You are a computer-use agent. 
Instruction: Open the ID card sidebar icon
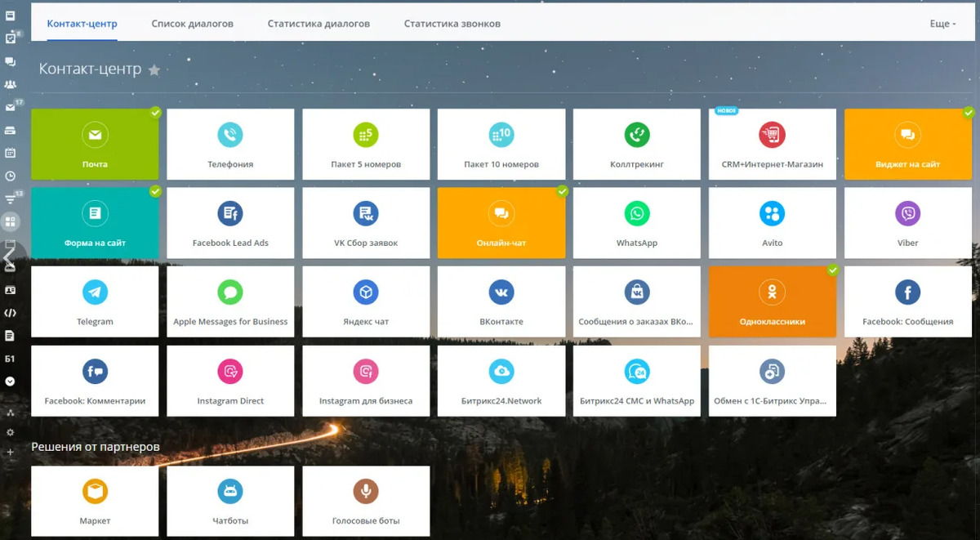pyautogui.click(x=11, y=290)
